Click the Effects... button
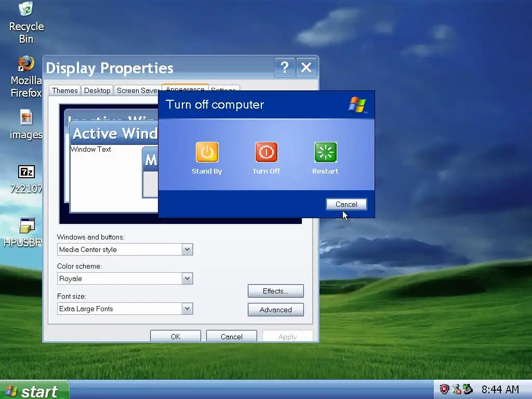The width and height of the screenshot is (532, 399). tap(275, 291)
